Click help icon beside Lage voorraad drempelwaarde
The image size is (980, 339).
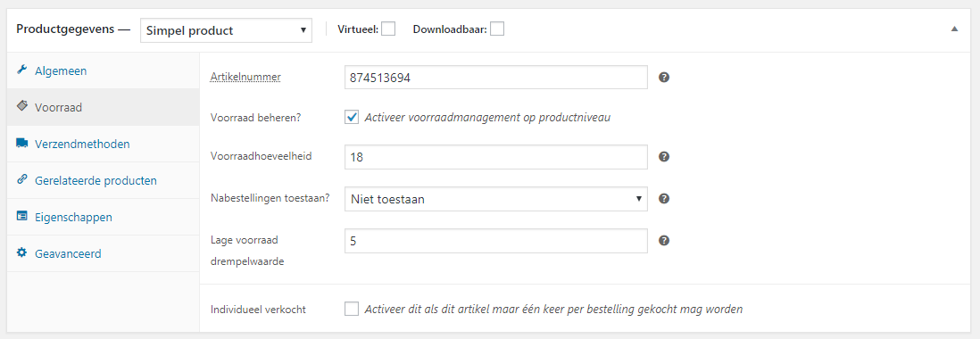pyautogui.click(x=664, y=240)
